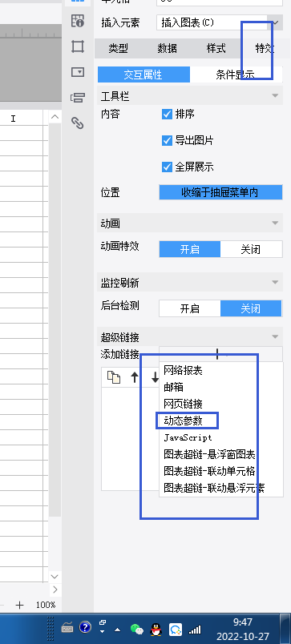Select column header I

tap(13, 119)
